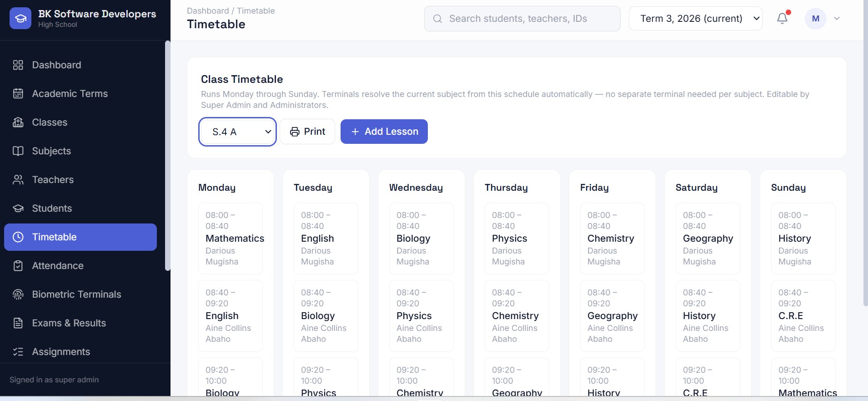Viewport: 868px width, 401px height.
Task: Open notifications bell icon
Action: tap(782, 19)
